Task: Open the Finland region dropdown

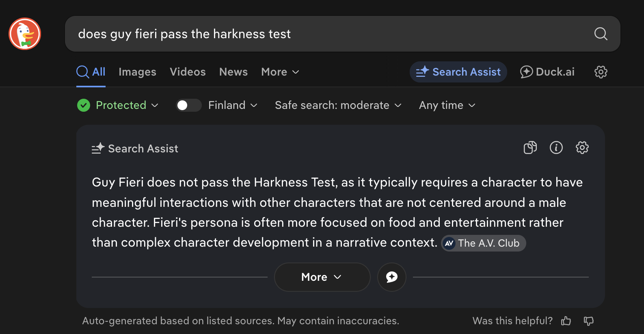Action: [x=233, y=105]
